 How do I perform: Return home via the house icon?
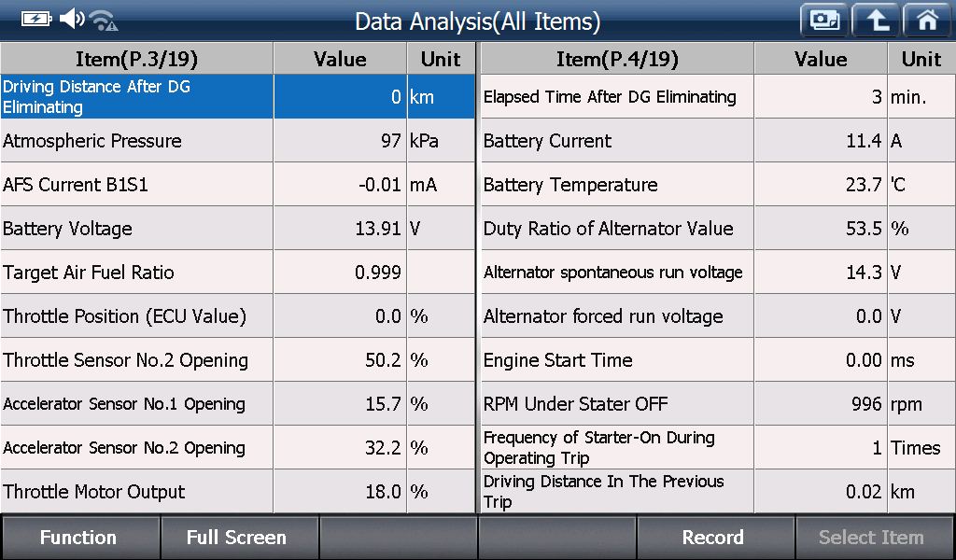(927, 21)
